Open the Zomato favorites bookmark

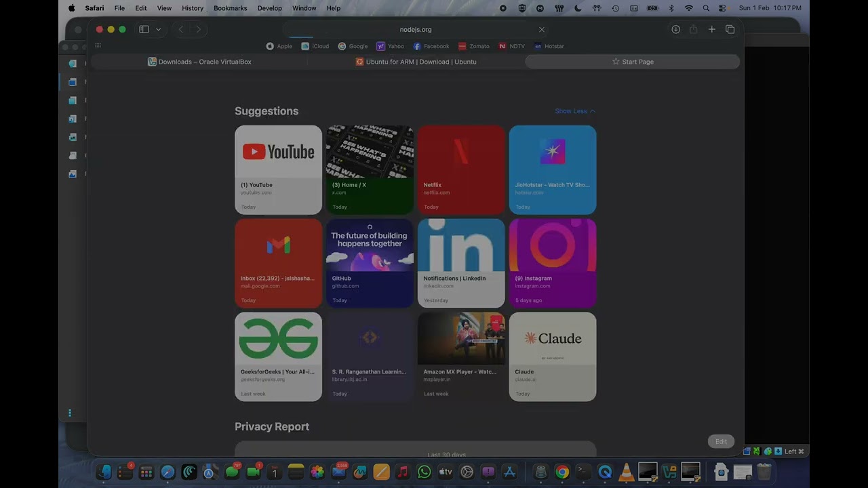(473, 46)
